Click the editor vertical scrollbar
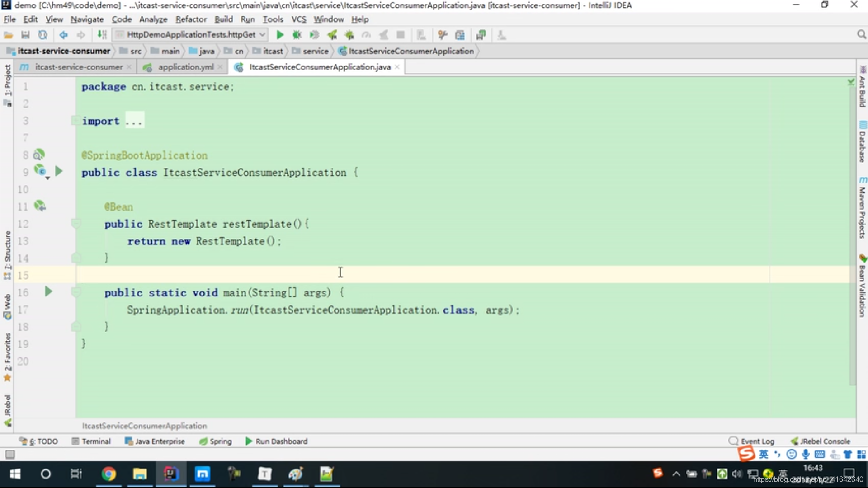 [x=852, y=235]
